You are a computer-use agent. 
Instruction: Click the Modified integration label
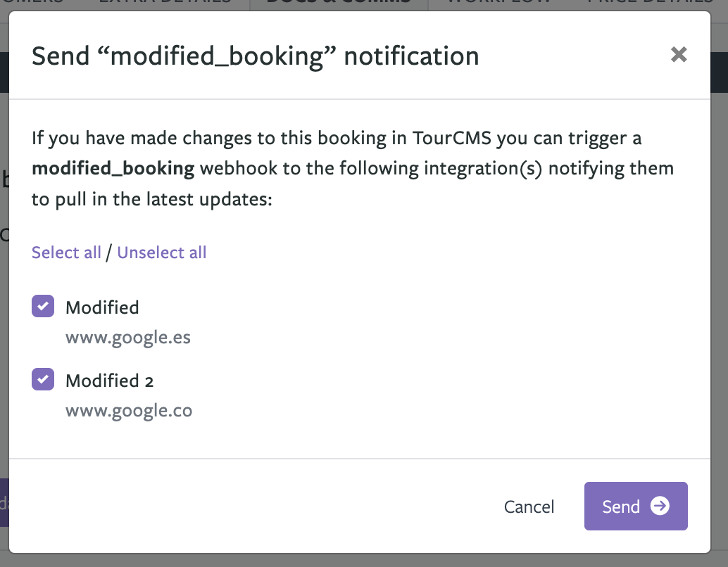tap(102, 307)
